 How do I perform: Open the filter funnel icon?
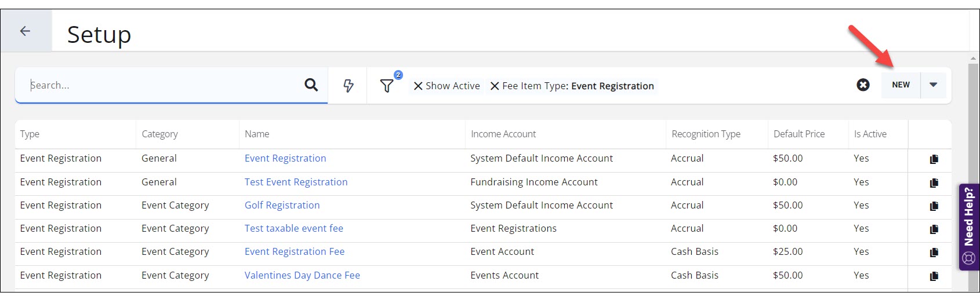387,86
